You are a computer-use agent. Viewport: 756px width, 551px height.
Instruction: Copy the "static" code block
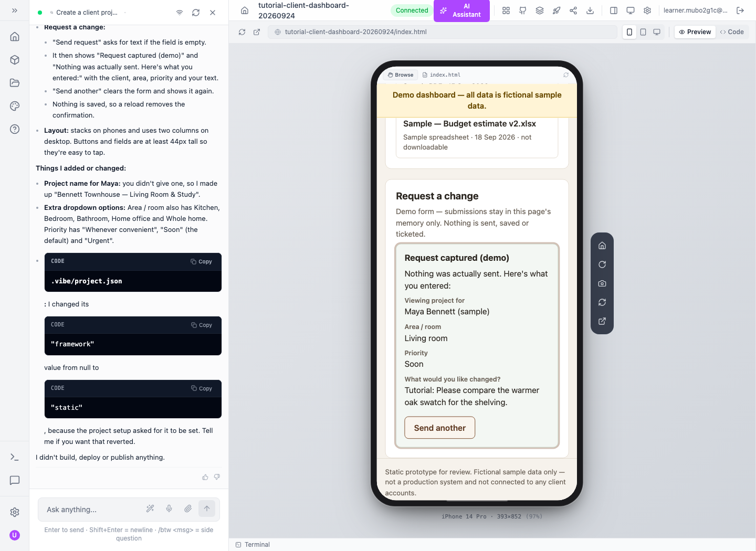click(x=202, y=388)
